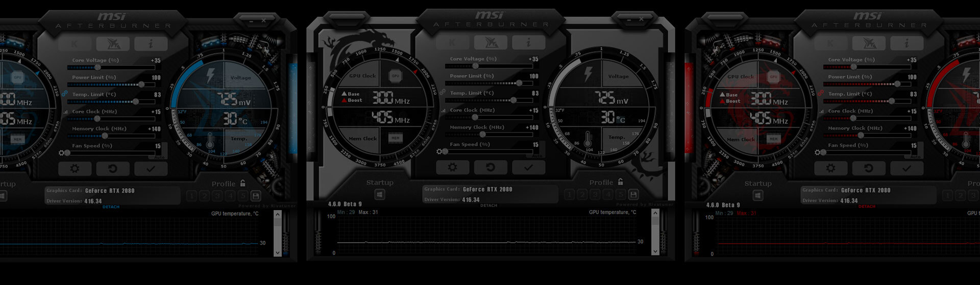Screen dimensions: 980x285
Task: Click the Core Voltage slider handle in gray-skin window
Action: pyautogui.click(x=475, y=66)
